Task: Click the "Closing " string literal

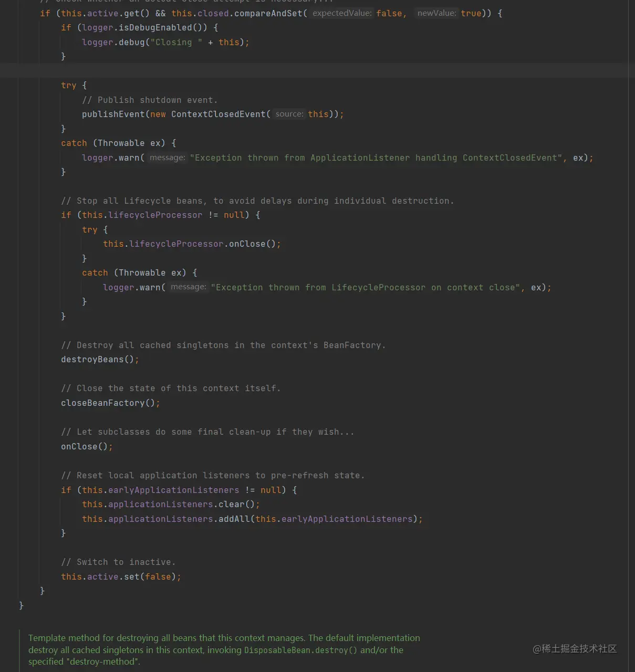Action: (176, 42)
